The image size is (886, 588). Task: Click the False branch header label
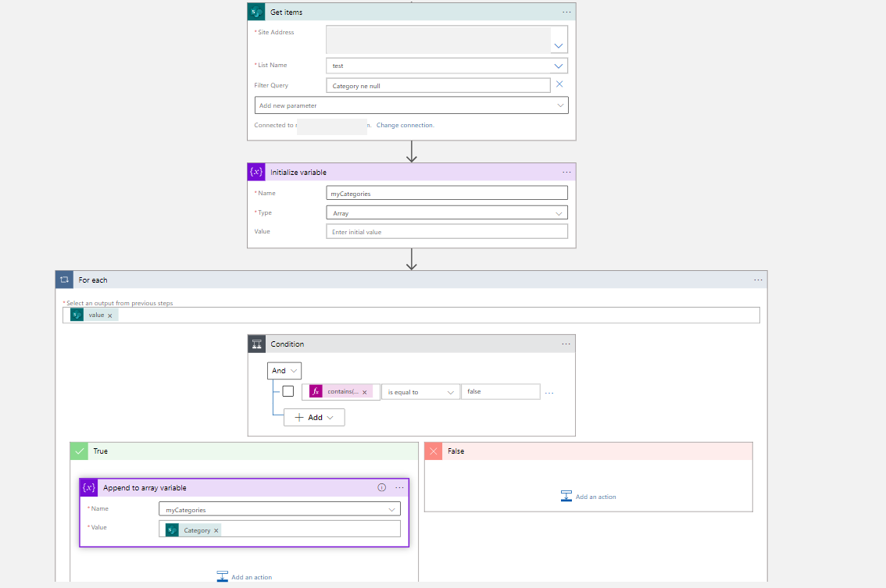[x=456, y=451]
